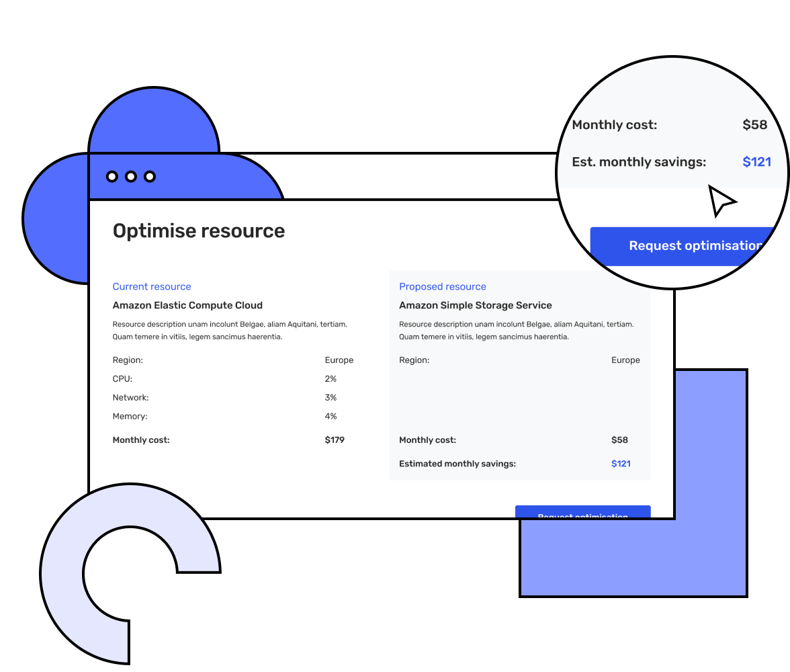Screen dimensions: 790x672
Task: Click Europe region value under Current resource
Action: 339,360
